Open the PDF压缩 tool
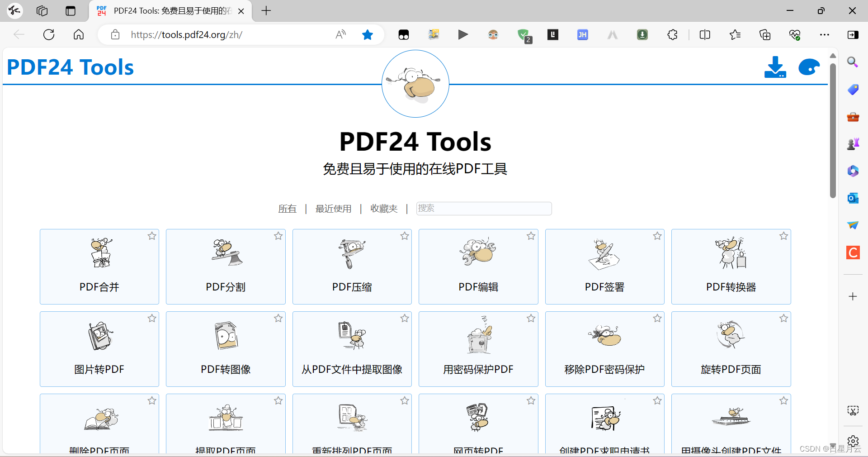The height and width of the screenshot is (457, 868). (352, 267)
